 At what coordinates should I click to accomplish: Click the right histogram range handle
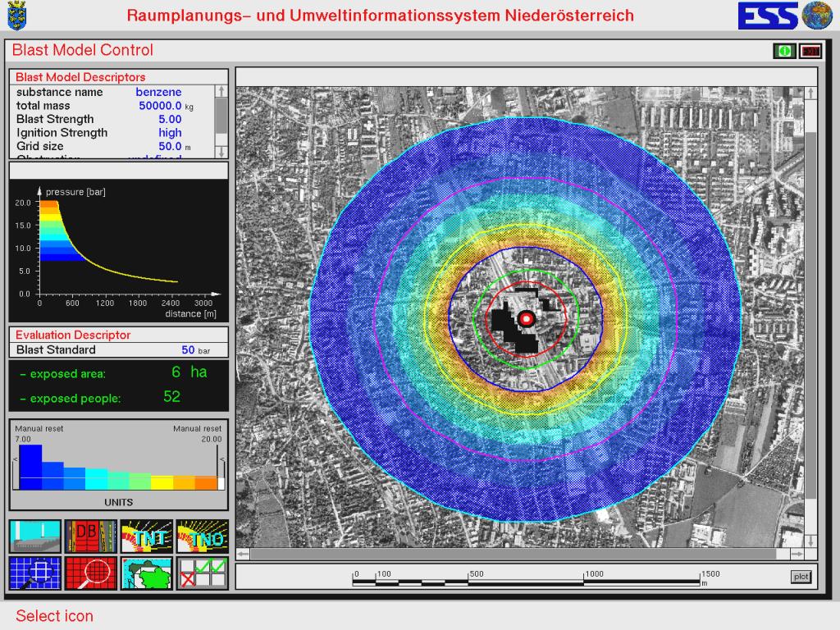221,473
